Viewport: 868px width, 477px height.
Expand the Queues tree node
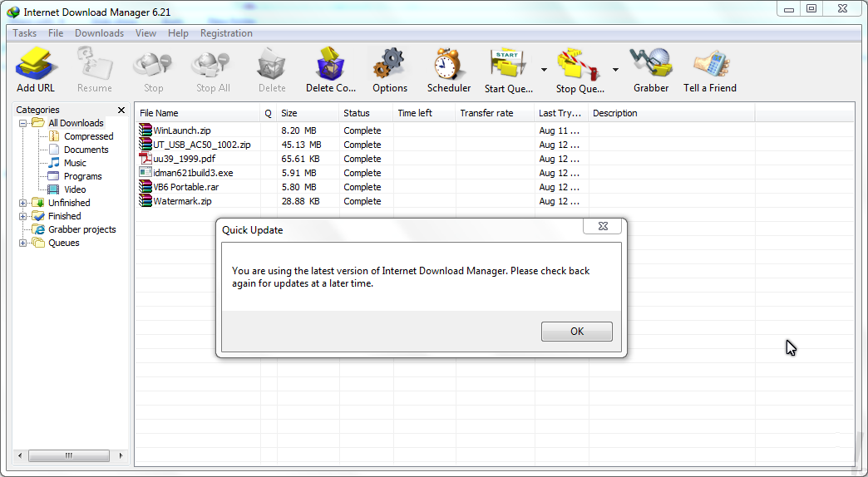point(22,243)
